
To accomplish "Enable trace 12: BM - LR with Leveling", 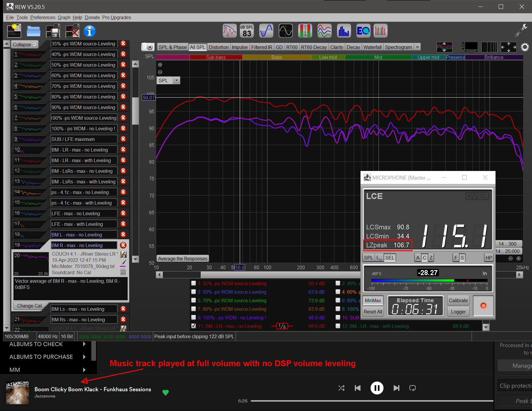I will (338, 326).
